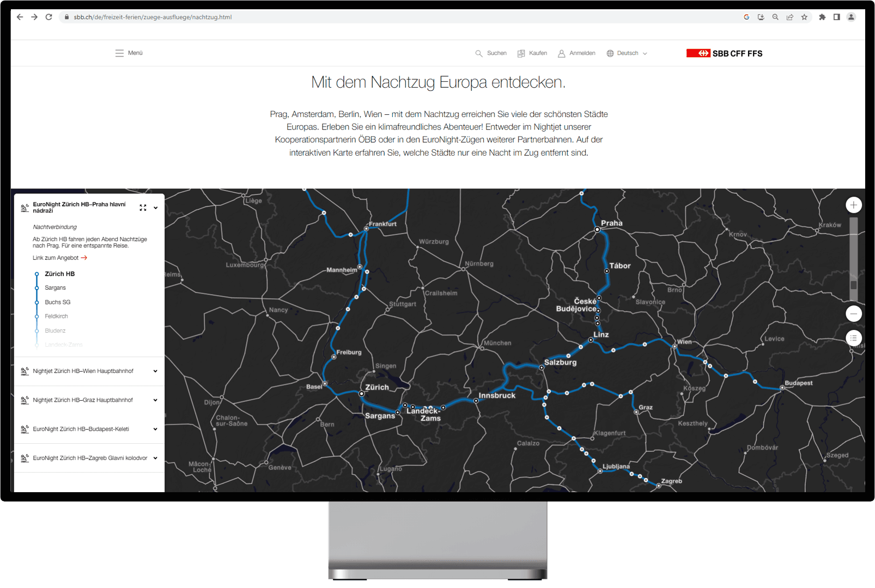875x588 pixels.
Task: Click the Budapest station marker on map
Action: tap(782, 388)
